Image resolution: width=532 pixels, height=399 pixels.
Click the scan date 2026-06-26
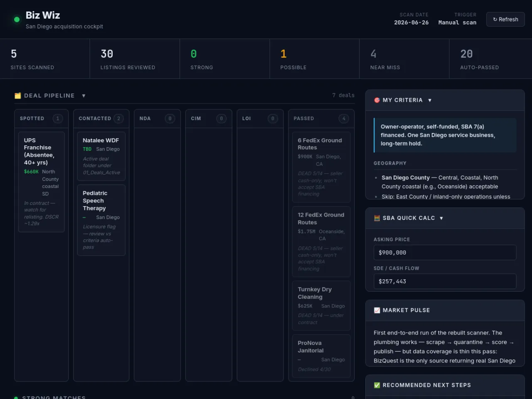411,22
